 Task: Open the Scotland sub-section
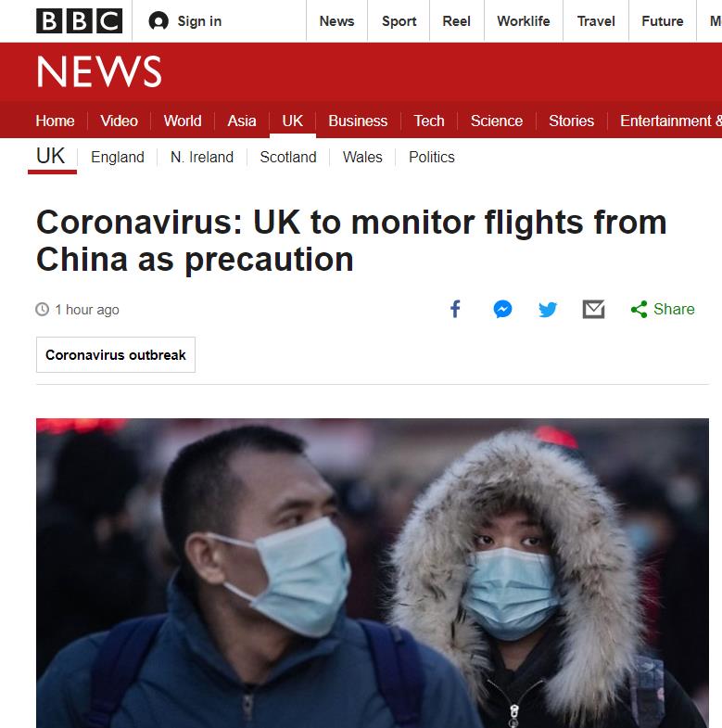click(x=288, y=157)
